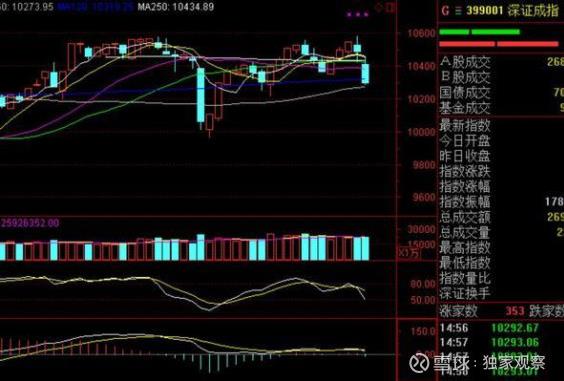Click the 353 advancing count value
This screenshot has width=564, height=381.
pos(515,311)
